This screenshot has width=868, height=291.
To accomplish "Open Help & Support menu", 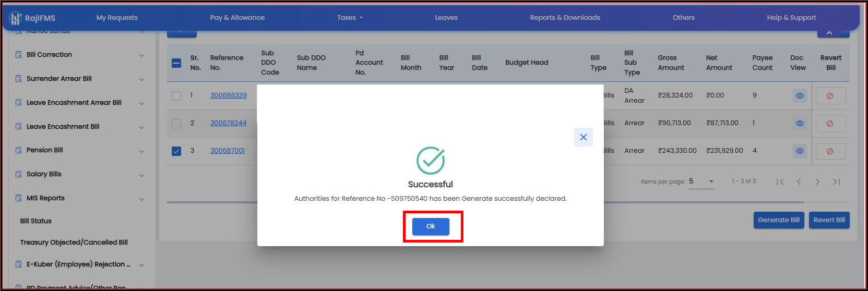I will tap(791, 18).
